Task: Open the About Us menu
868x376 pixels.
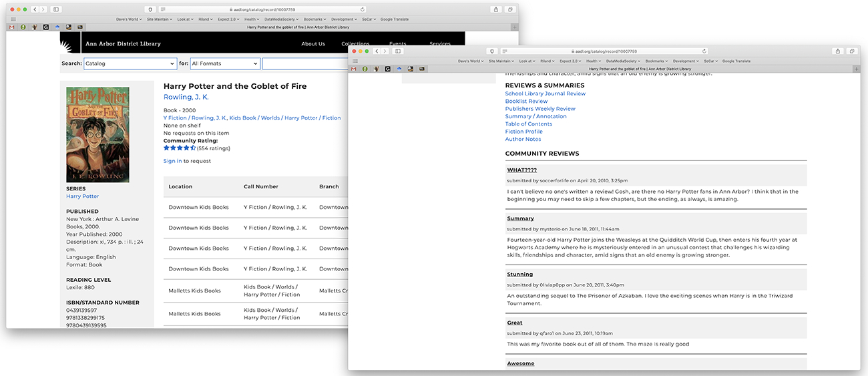Action: coord(313,44)
